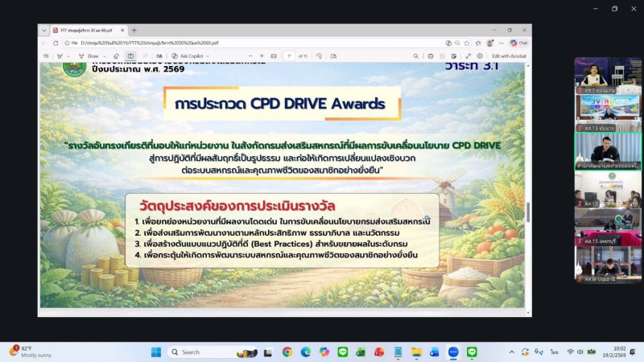Click the PDF page number field

tap(288, 56)
